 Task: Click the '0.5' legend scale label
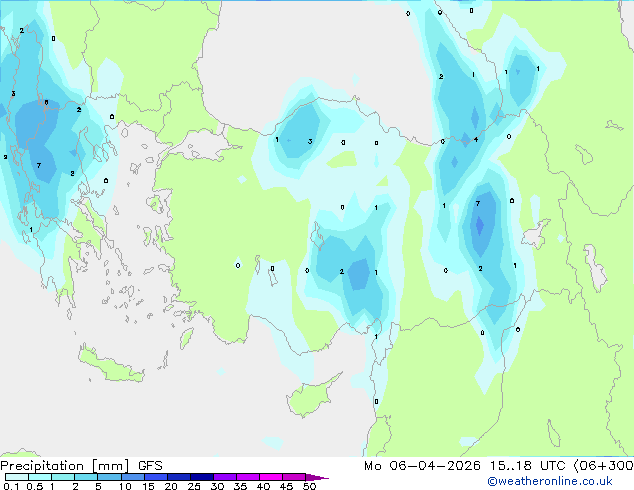(x=34, y=486)
